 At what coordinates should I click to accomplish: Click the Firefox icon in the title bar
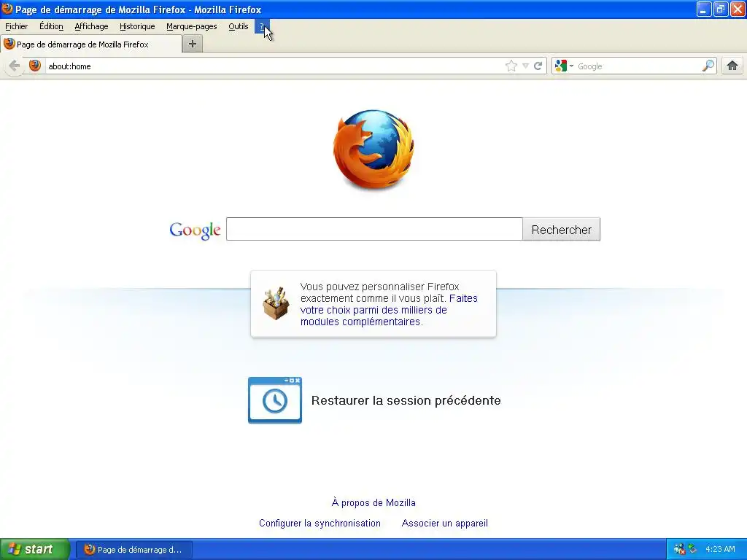[x=7, y=9]
